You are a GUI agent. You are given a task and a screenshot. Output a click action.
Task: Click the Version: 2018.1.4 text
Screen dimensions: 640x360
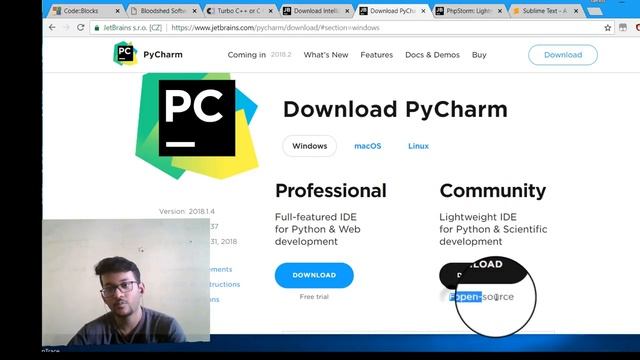(187, 211)
